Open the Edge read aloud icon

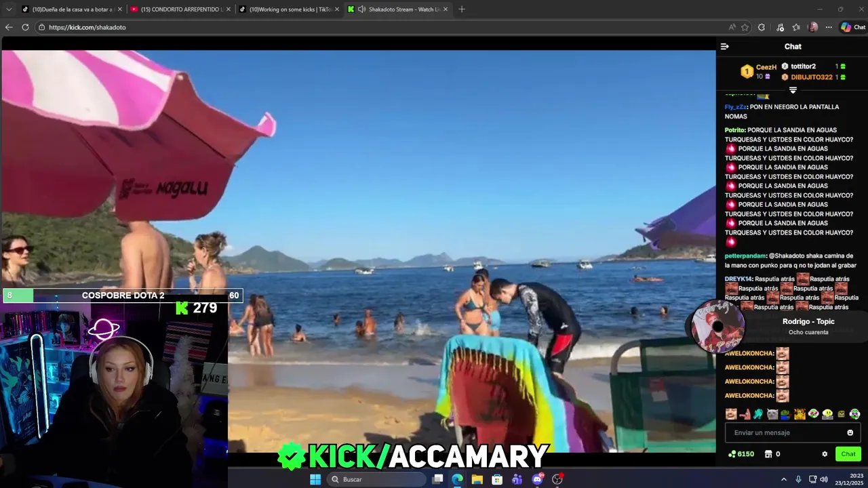732,27
